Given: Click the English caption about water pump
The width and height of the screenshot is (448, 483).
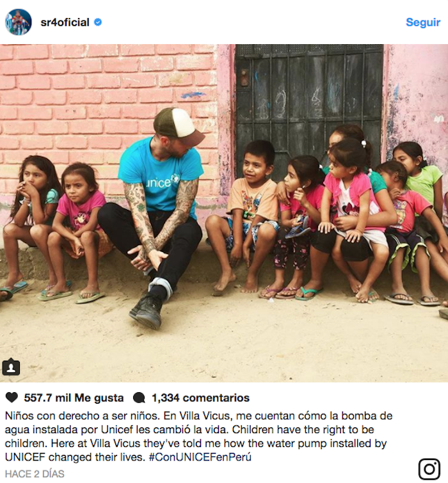Looking at the screenshot, I should click(196, 443).
